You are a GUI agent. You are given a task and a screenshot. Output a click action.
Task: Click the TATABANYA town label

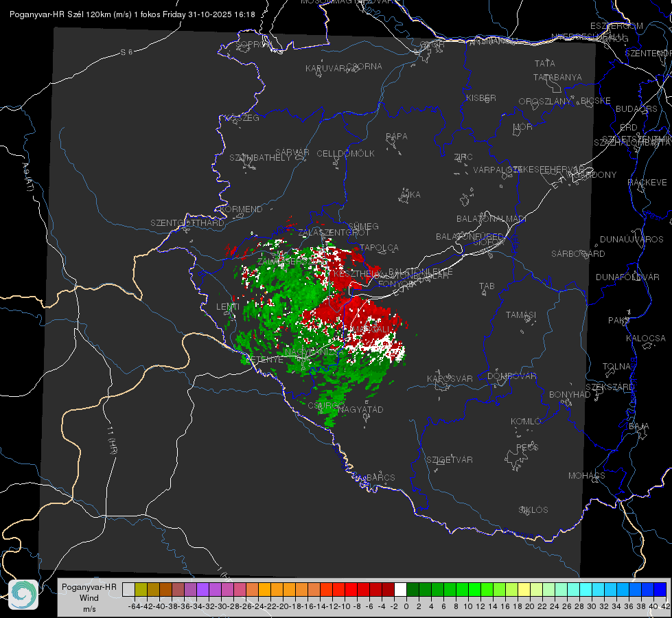point(557,77)
